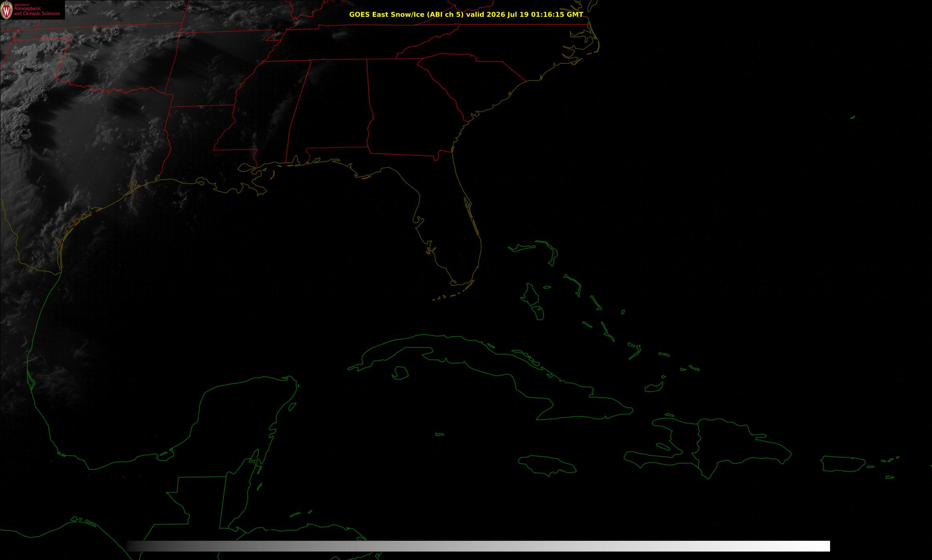Click the Atmospheric and Oceanic Sciences text
Viewport: 932px width, 560px height.
(37, 11)
